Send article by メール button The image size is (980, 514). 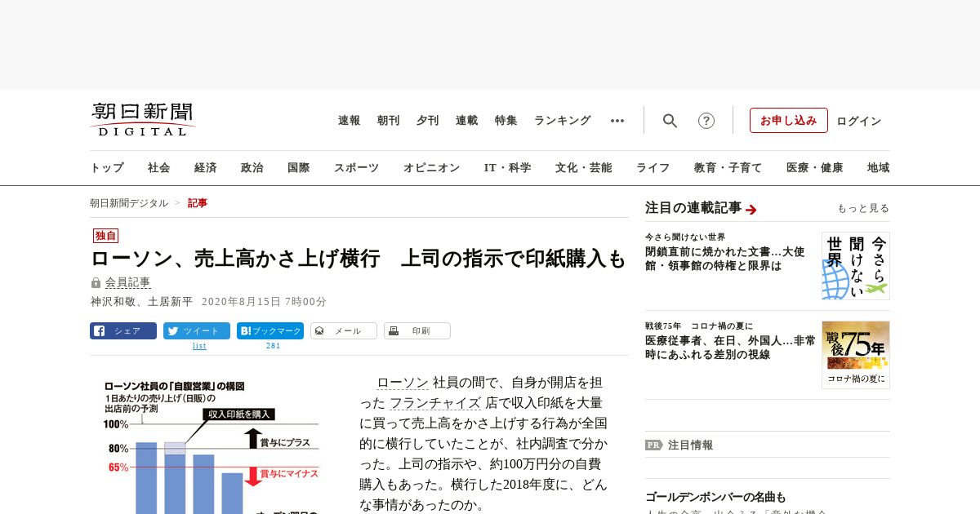pos(344,330)
